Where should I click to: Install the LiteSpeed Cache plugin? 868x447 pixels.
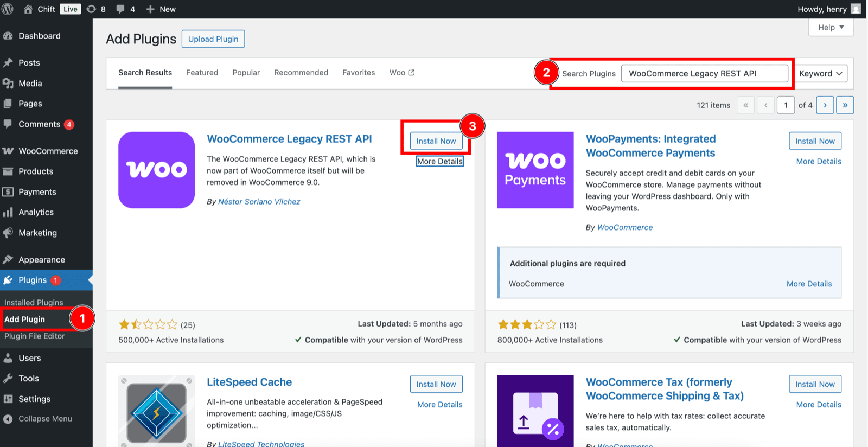point(436,384)
